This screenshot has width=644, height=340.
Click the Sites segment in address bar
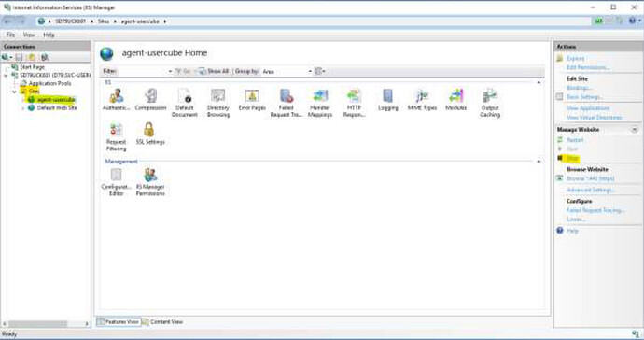pyautogui.click(x=104, y=21)
